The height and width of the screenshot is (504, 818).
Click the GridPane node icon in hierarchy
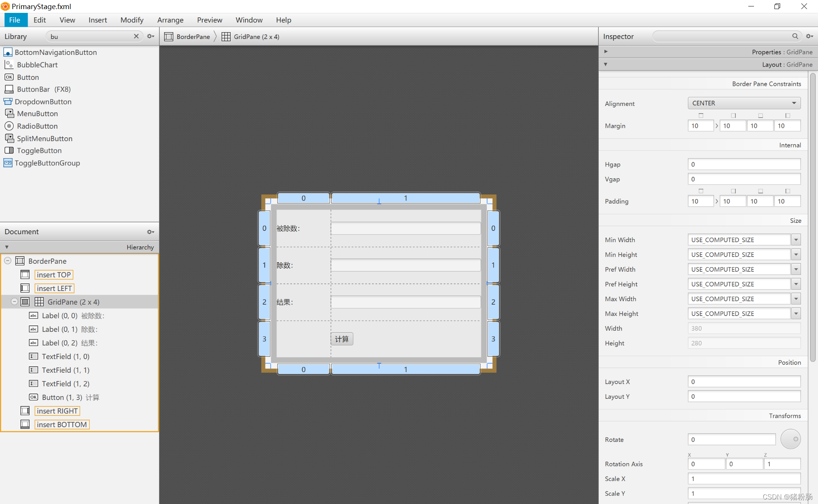click(x=39, y=302)
